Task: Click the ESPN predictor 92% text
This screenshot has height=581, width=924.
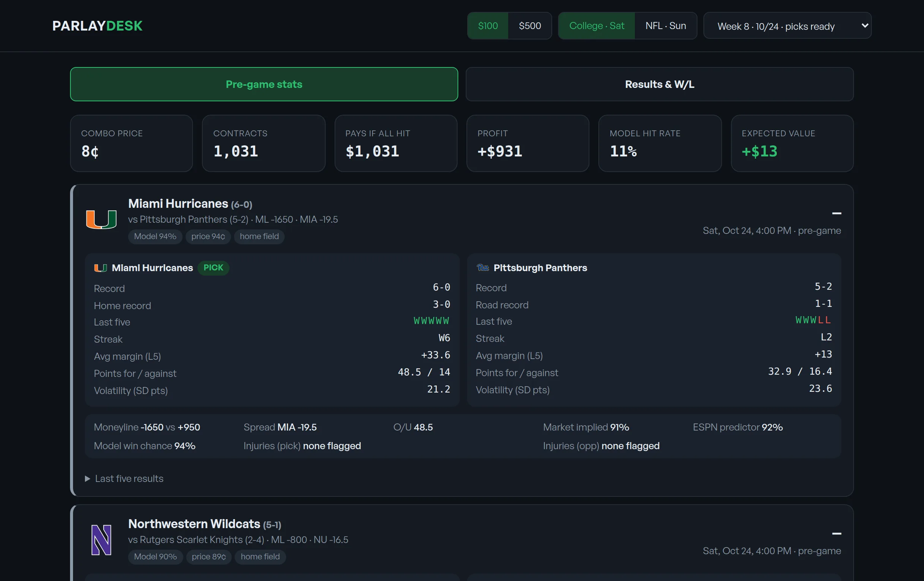Action: (x=737, y=427)
